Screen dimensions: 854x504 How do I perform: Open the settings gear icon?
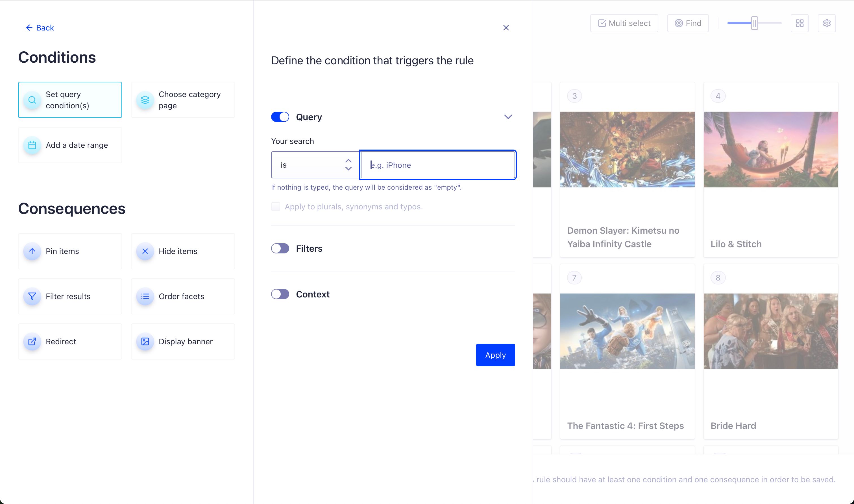tap(827, 23)
